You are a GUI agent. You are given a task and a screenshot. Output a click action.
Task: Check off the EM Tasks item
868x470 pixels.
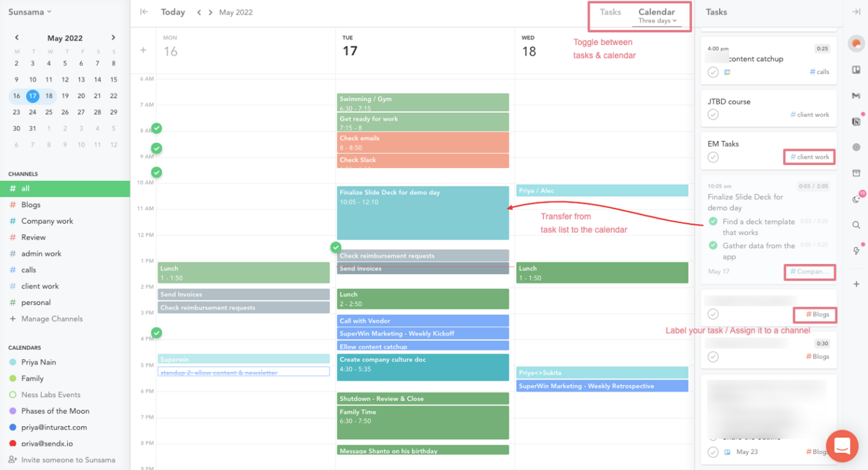pyautogui.click(x=713, y=157)
